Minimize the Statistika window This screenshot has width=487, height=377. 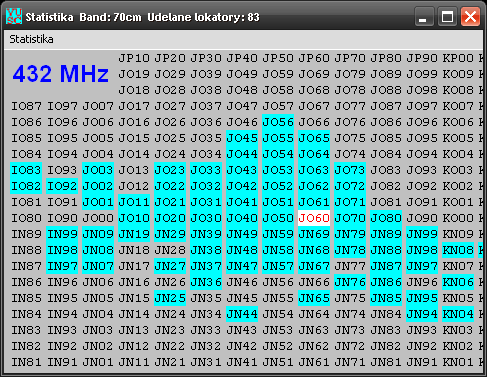pos(424,17)
